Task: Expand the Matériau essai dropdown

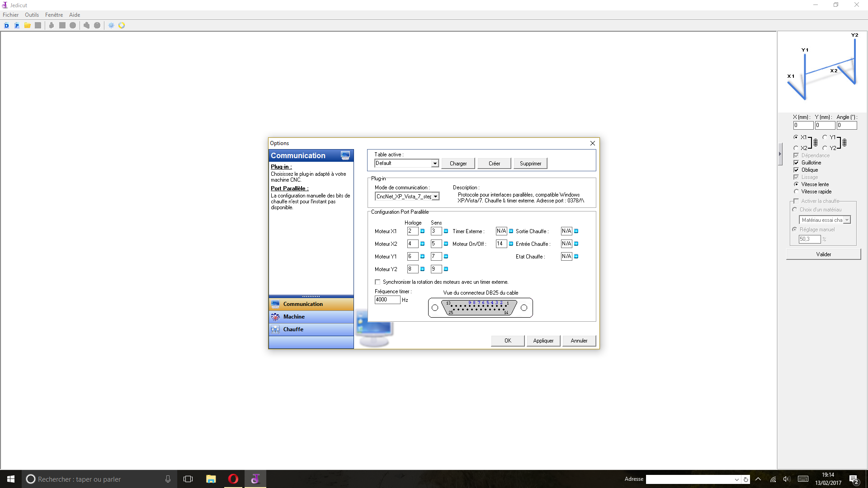Action: click(847, 220)
